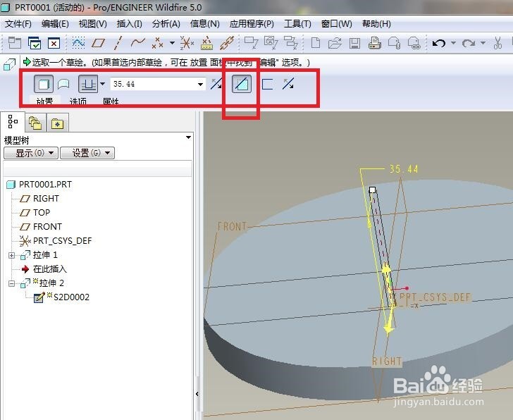This screenshot has height=420, width=513.
Task: Create a new file with New icon
Action: click(x=316, y=43)
